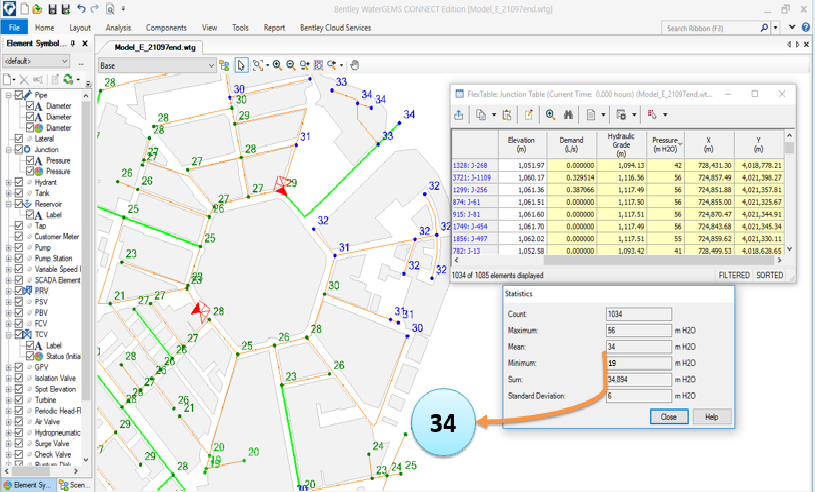Click the Mean value field in Statistics

coord(638,347)
